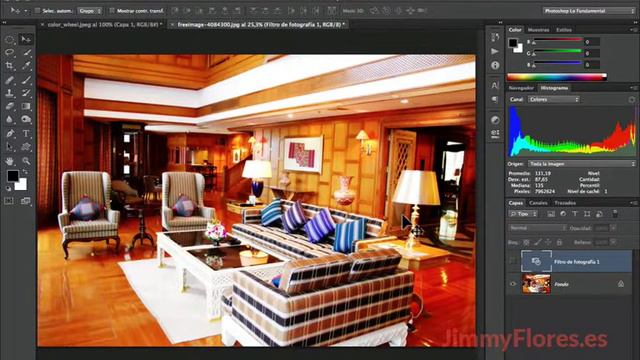Select the Brush tool
640x360 pixels.
pyautogui.click(x=26, y=80)
